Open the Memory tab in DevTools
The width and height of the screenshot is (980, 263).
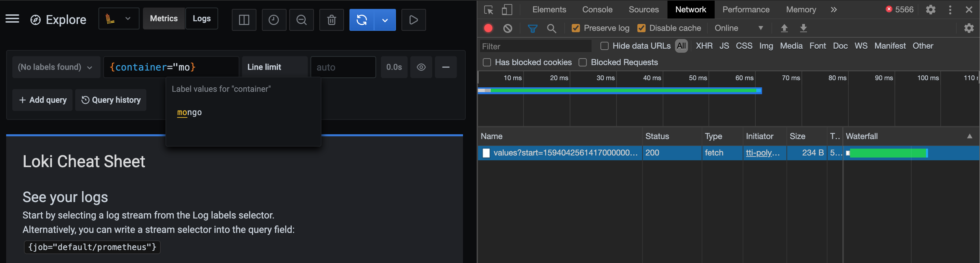801,10
